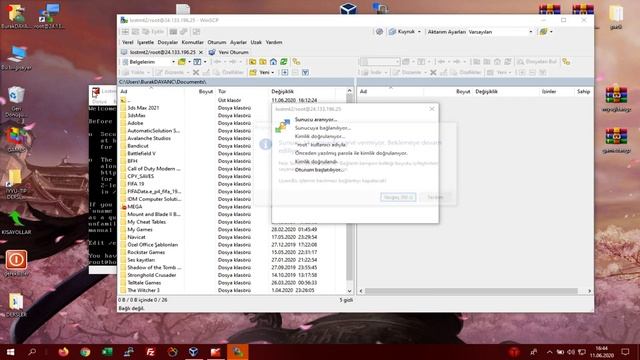640x360 pixels.
Task: Select the Telltale Games folder
Action: pyautogui.click(x=144, y=282)
